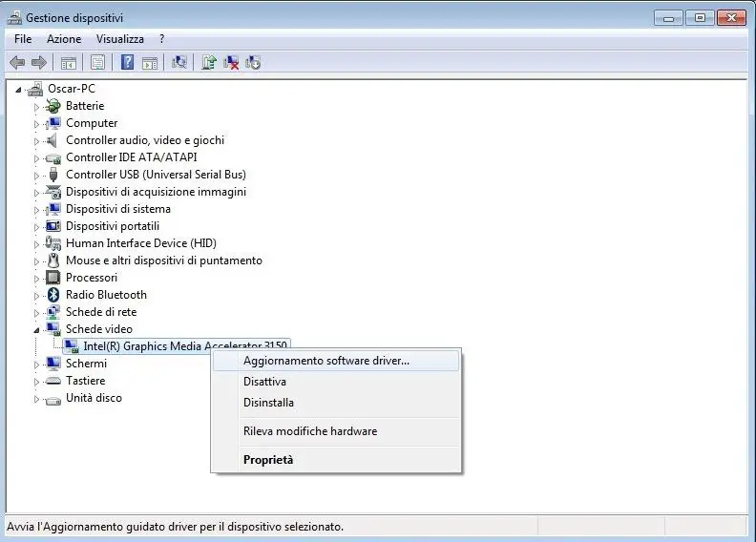Screen dimensions: 756x542
Task: Close the Gestione dispositivi window
Action: tap(731, 18)
